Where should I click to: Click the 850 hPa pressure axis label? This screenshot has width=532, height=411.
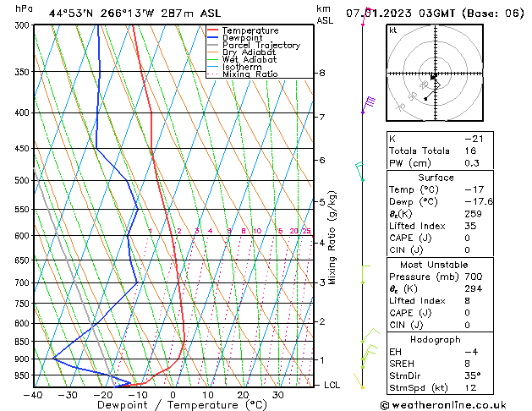[22, 342]
